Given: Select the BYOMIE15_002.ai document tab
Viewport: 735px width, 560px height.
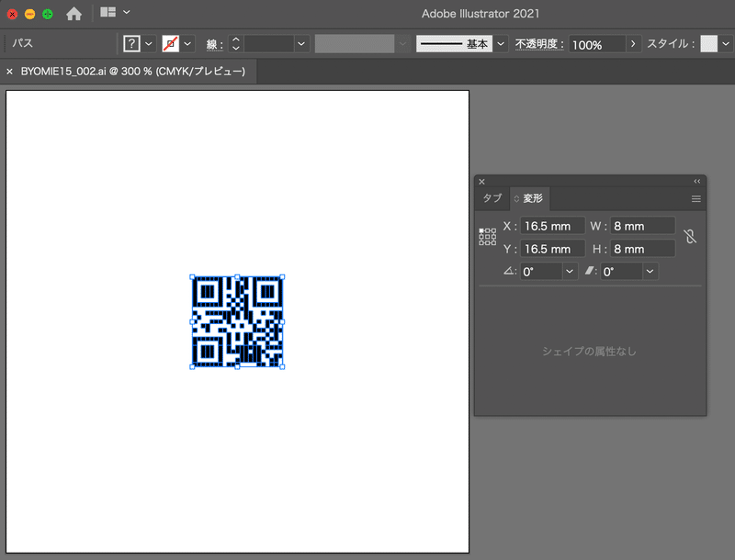Looking at the screenshot, I should 132,72.
